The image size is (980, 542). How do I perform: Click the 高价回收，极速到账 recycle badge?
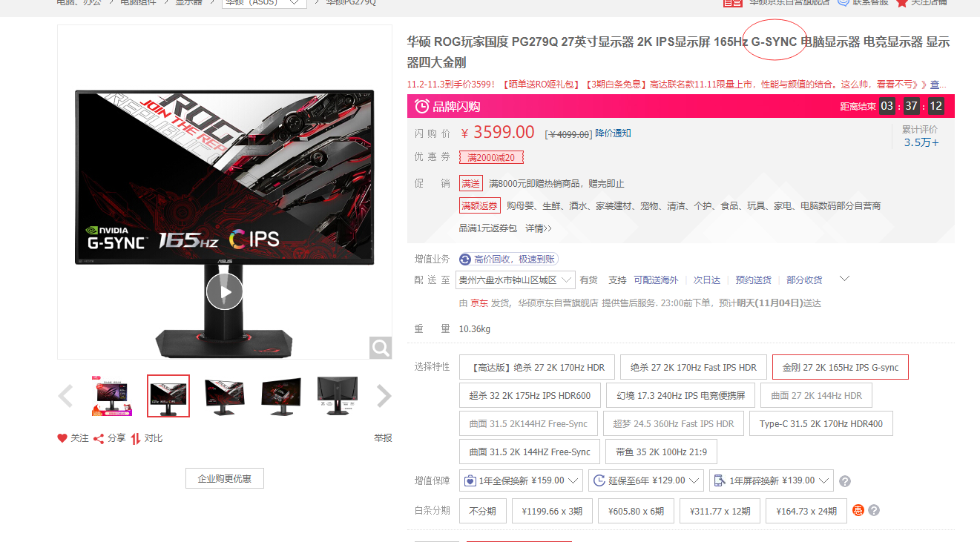pos(508,259)
